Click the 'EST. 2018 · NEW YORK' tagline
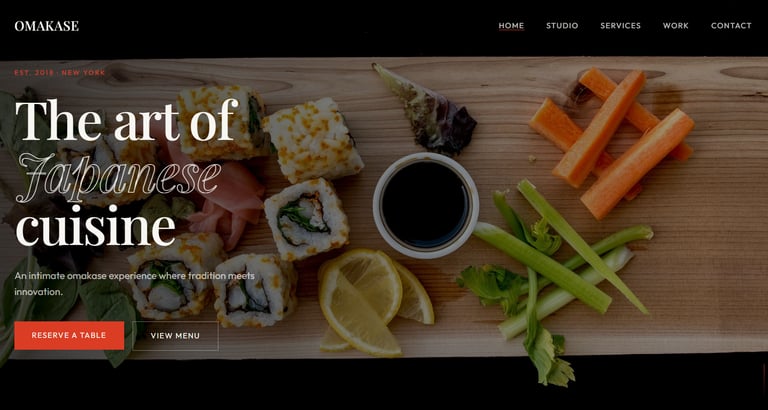Image resolution: width=768 pixels, height=410 pixels. [59, 72]
